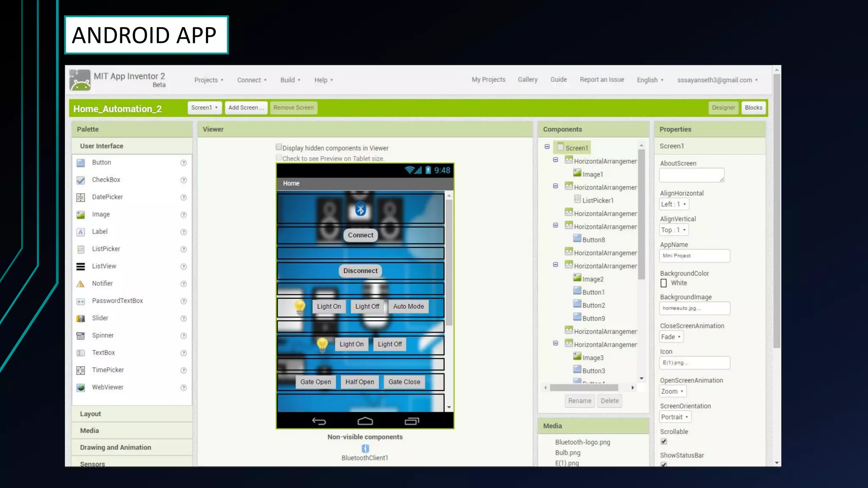Viewport: 868px width, 488px height.
Task: Collapse the Screen1 tree node
Action: click(547, 147)
